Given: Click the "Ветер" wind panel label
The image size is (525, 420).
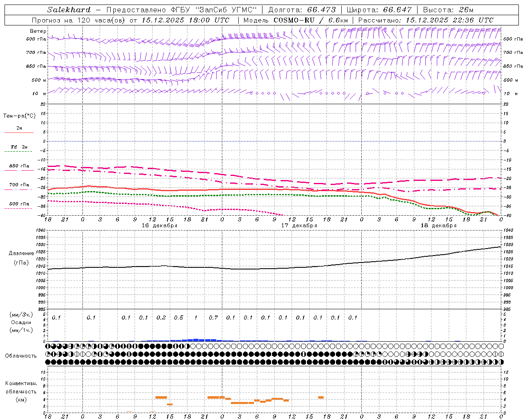Looking at the screenshot, I should tap(38, 31).
